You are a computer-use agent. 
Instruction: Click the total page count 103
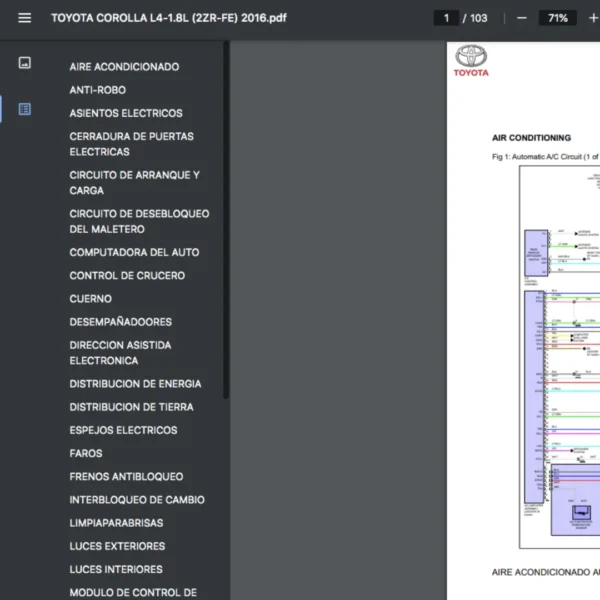(x=479, y=18)
